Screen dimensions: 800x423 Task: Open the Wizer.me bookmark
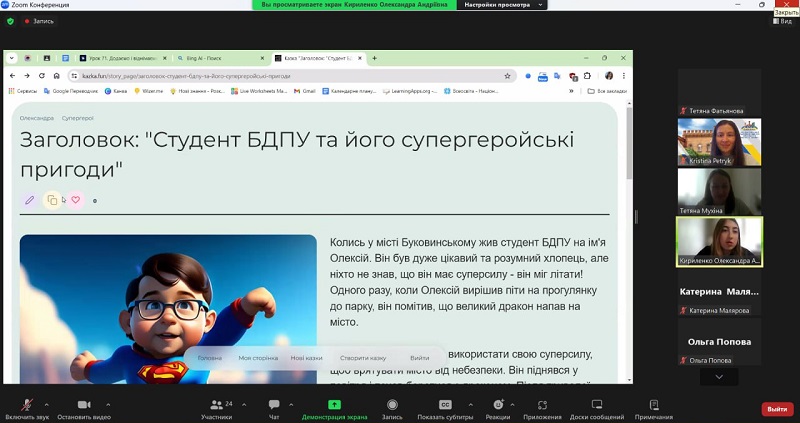tap(148, 91)
